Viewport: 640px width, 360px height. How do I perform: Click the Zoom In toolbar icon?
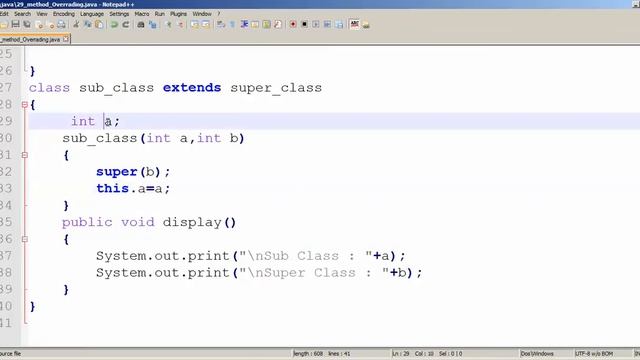(169, 24)
